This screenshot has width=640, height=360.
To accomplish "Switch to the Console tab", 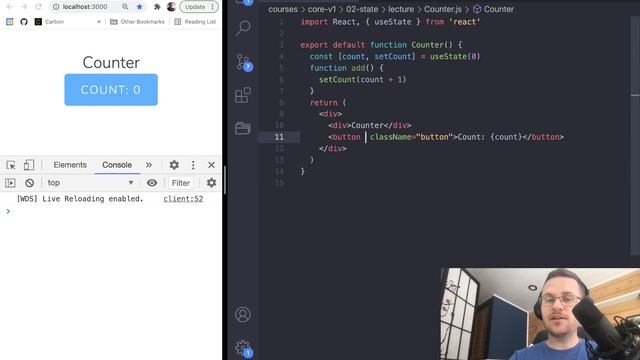I will (117, 165).
